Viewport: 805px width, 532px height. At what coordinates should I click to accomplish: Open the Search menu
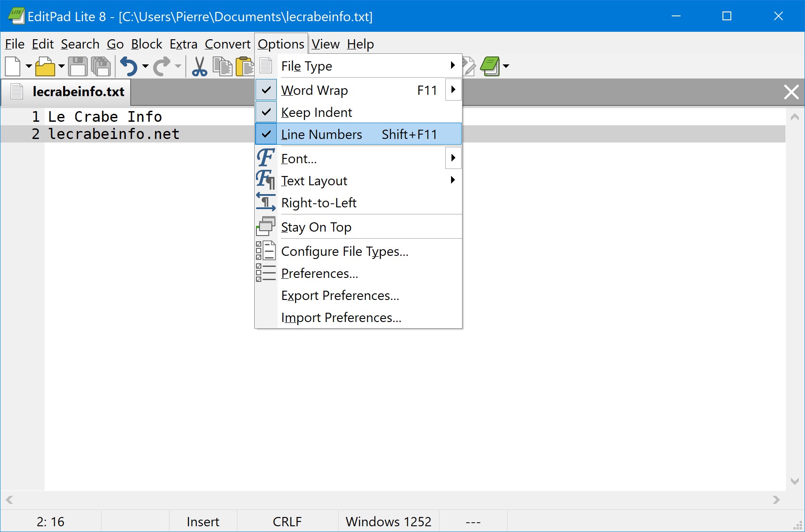80,44
